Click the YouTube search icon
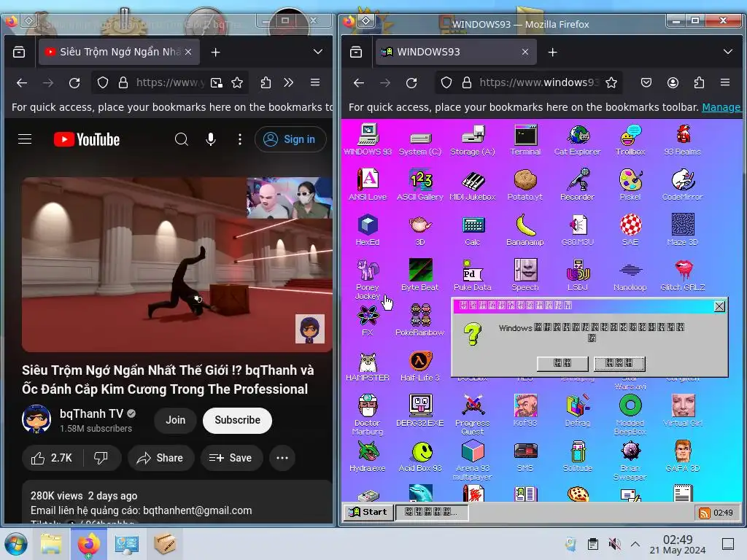Image resolution: width=747 pixels, height=560 pixels. tap(182, 139)
